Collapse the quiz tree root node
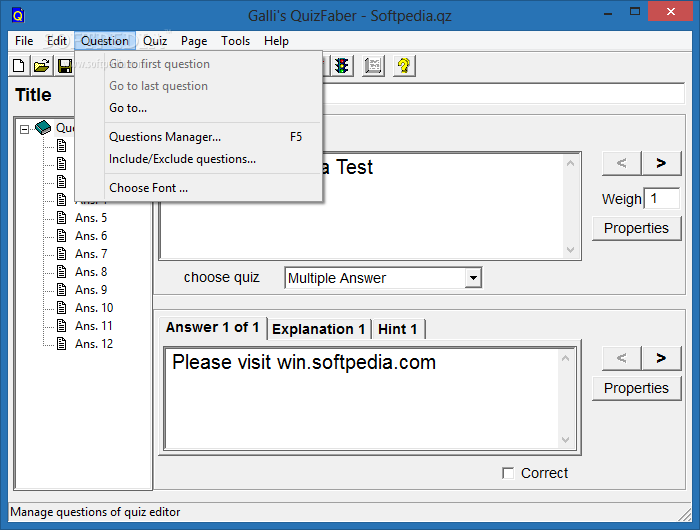This screenshot has height=530, width=700. [x=24, y=129]
